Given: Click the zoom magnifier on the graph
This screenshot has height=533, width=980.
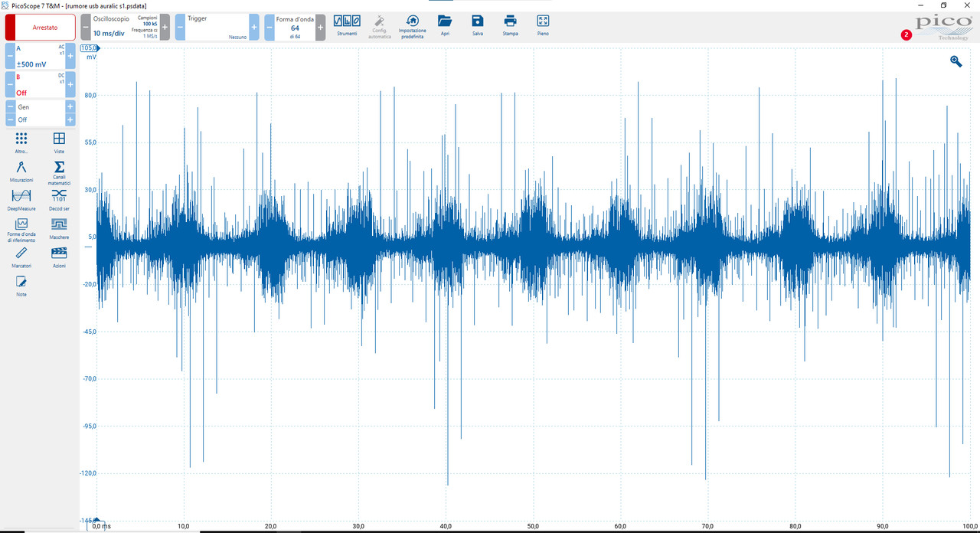Looking at the screenshot, I should 956,61.
